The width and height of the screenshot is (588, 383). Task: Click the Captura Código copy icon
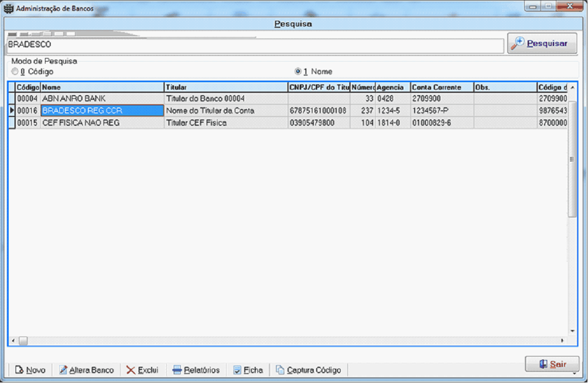click(x=280, y=370)
